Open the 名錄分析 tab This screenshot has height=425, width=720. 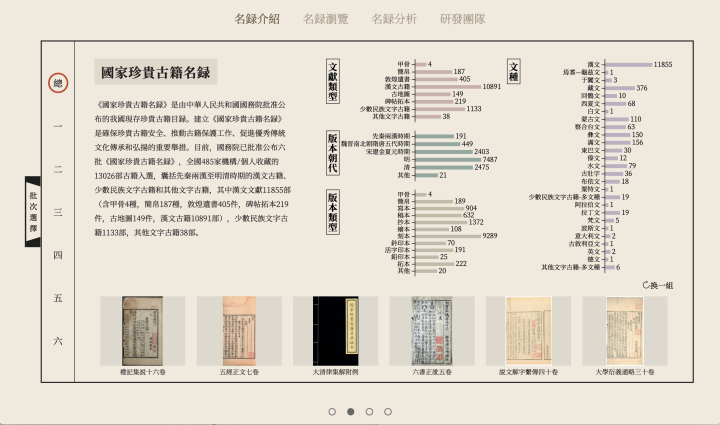point(394,19)
